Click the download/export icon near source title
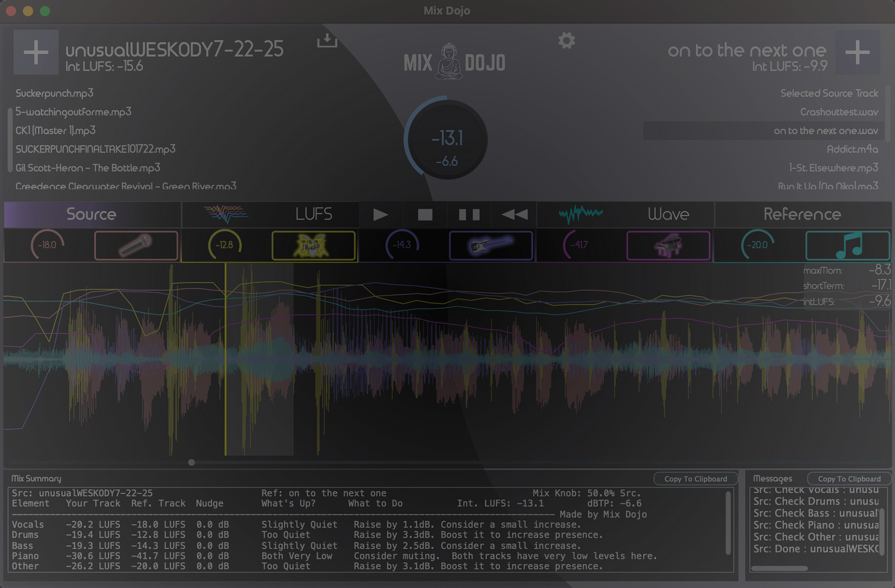Image resolution: width=895 pixels, height=588 pixels. click(x=327, y=41)
